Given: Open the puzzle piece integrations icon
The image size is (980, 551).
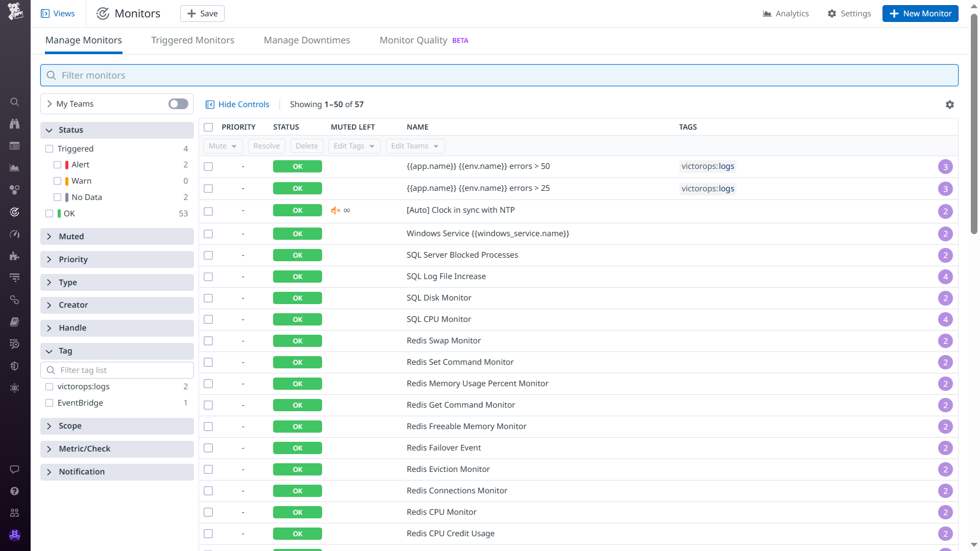Looking at the screenshot, I should tap(15, 256).
